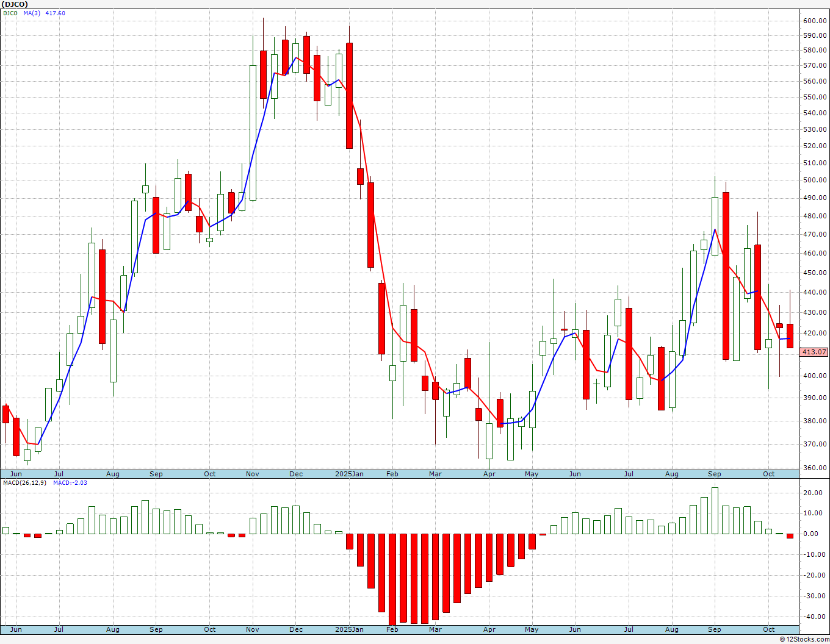Click the Nov label on the upper time axis
This screenshot has height=644, width=830.
[253, 474]
